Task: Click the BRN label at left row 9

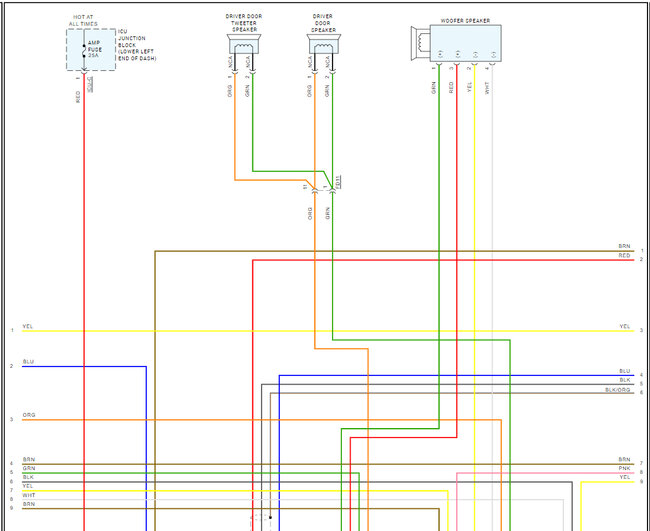Action: click(x=29, y=504)
